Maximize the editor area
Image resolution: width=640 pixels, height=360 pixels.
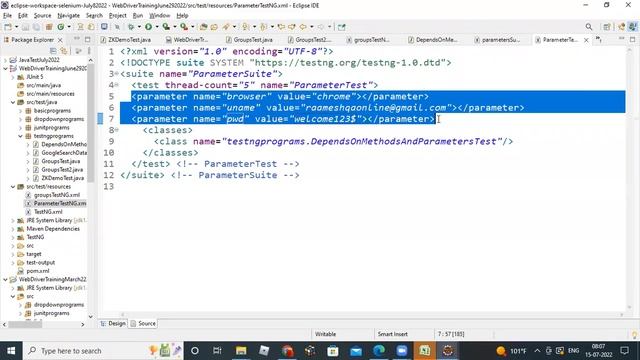(x=632, y=40)
